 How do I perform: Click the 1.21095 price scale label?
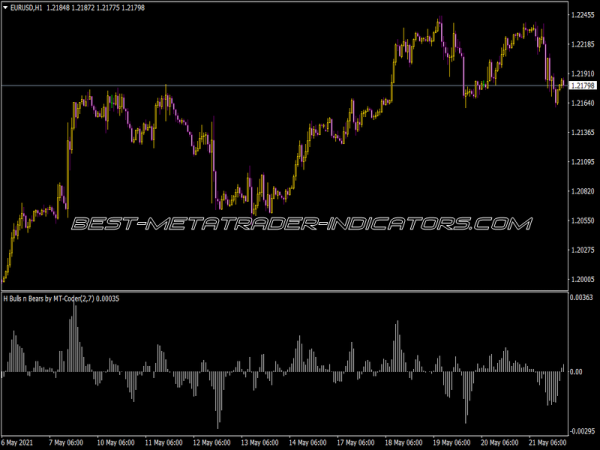coord(583,162)
